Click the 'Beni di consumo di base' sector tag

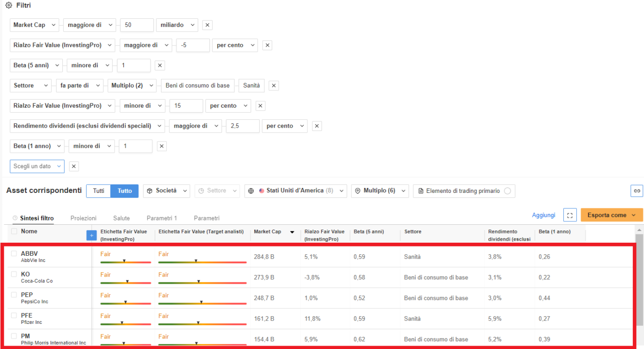tap(198, 86)
